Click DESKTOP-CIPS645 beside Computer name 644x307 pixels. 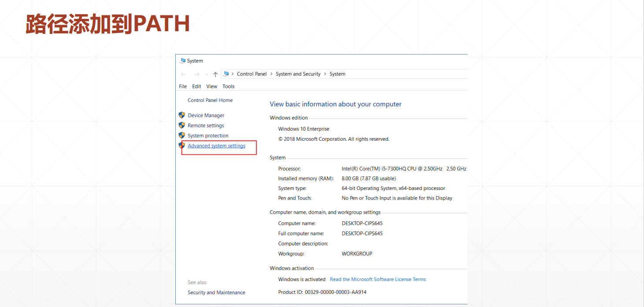pos(362,223)
